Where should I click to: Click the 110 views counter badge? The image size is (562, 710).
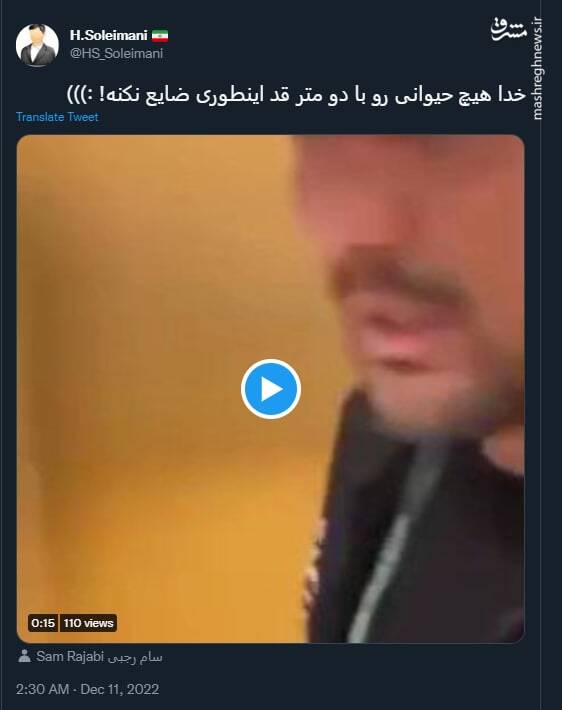(x=88, y=623)
